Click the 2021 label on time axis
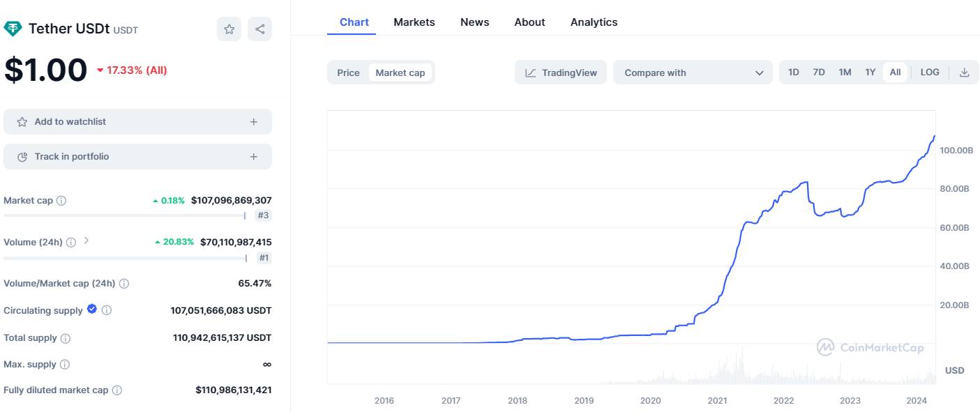 [717, 401]
